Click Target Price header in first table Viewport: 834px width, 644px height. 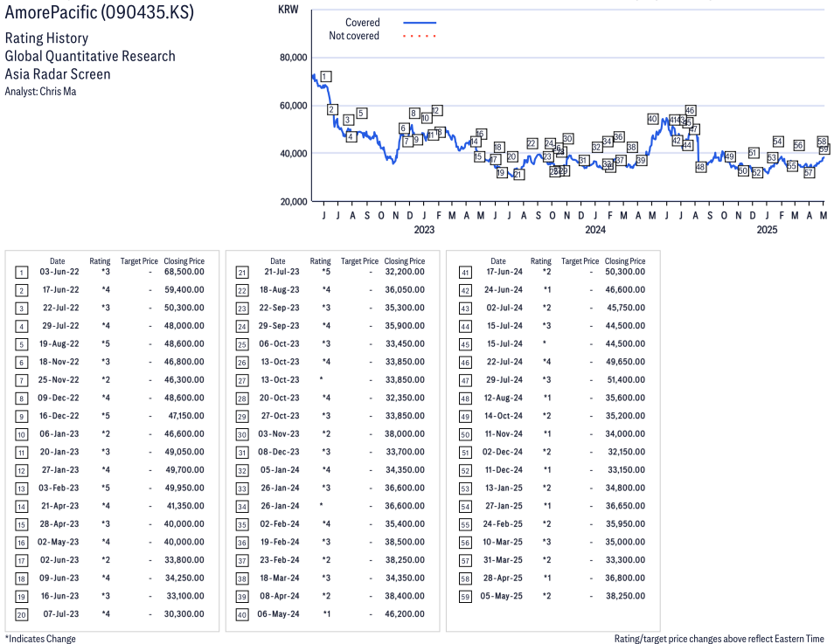(x=139, y=261)
